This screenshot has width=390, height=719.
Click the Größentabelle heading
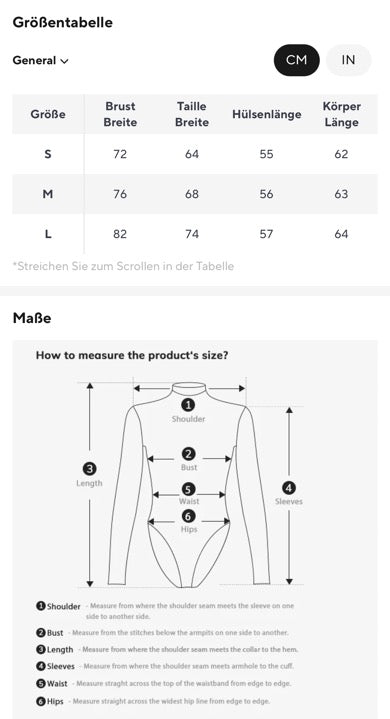pos(63,22)
